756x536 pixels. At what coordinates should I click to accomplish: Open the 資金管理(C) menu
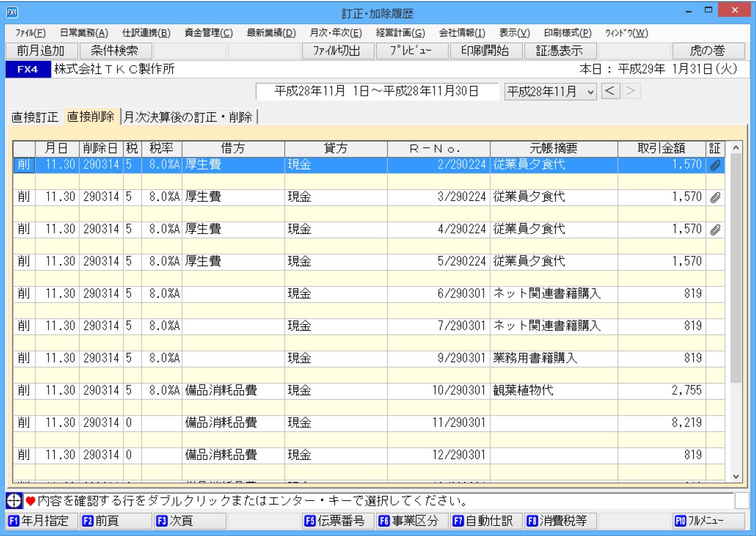pyautogui.click(x=208, y=33)
